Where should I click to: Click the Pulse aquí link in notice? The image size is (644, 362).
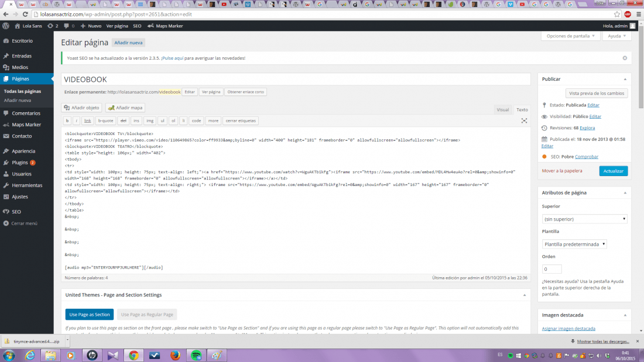pos(173,58)
